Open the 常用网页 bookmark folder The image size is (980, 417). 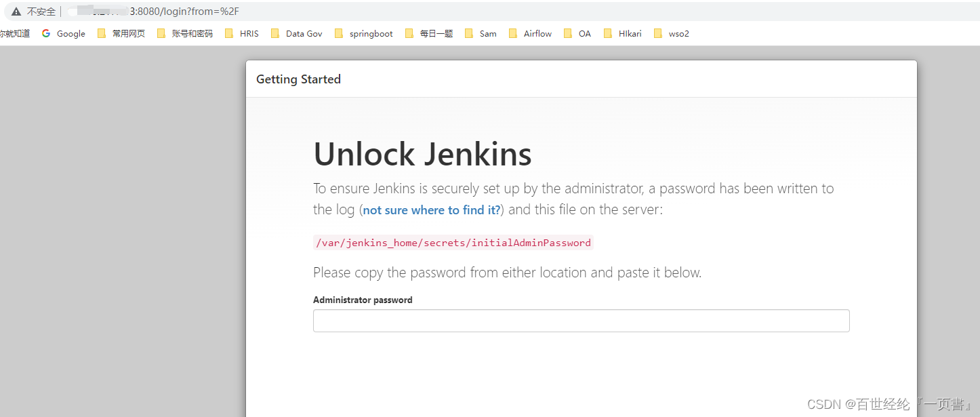pos(121,33)
